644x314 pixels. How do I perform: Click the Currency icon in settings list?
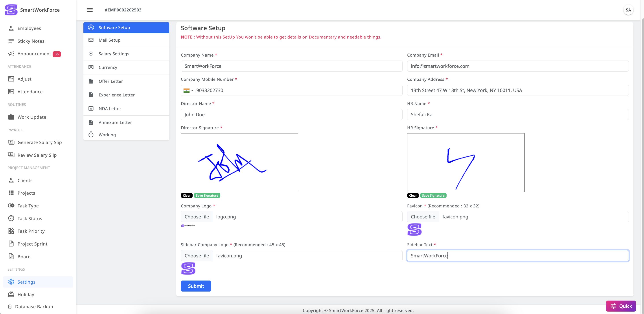91,67
